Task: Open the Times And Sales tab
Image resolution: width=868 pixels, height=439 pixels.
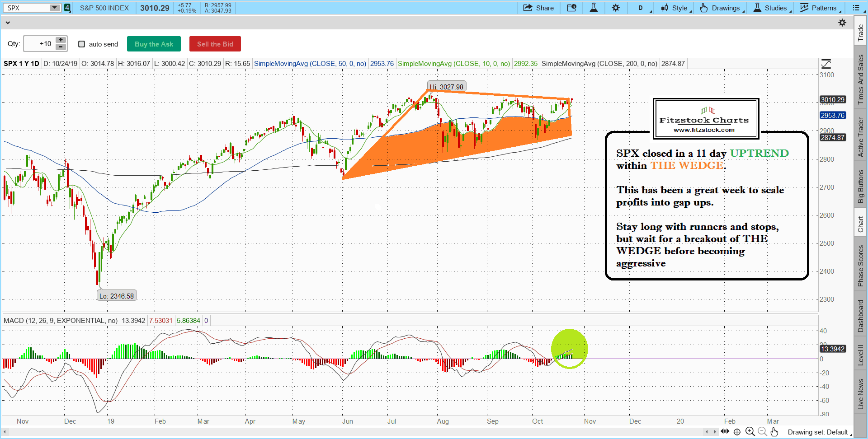Action: tap(860, 79)
